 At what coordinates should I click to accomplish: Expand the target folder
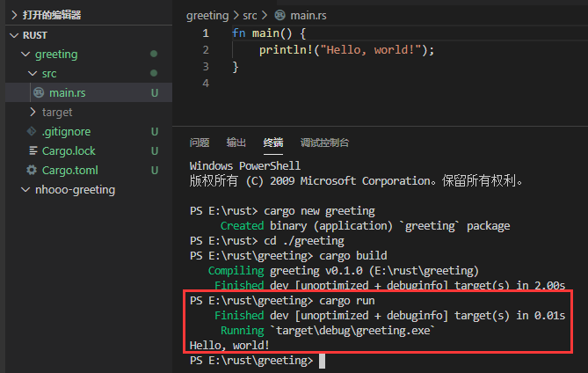pos(33,113)
